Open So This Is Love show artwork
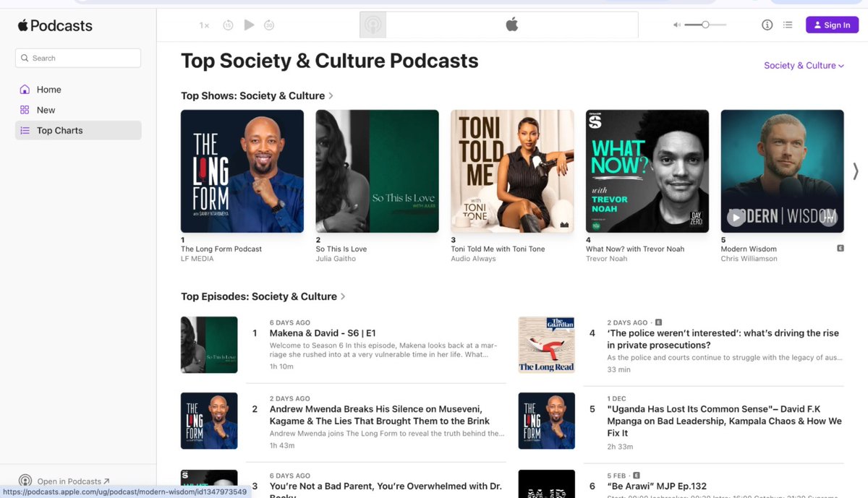 (x=377, y=171)
